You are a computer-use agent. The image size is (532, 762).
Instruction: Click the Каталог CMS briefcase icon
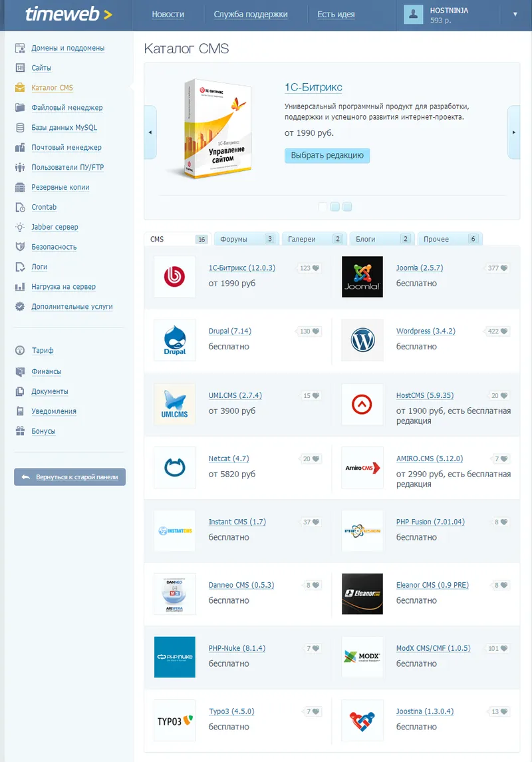click(20, 87)
